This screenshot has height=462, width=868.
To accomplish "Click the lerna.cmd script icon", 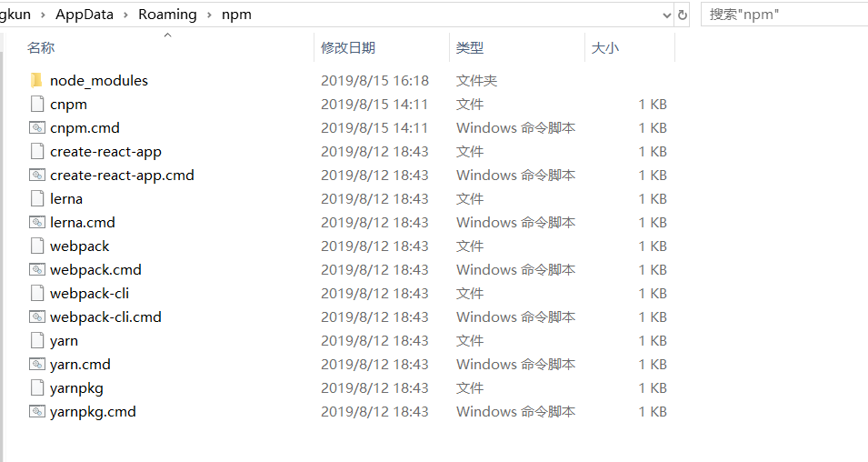I will 37,222.
